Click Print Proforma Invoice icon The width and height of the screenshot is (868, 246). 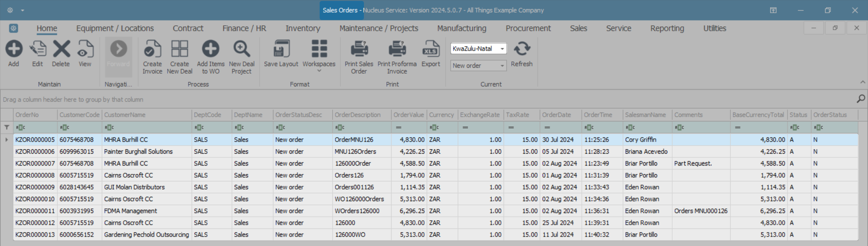(397, 49)
